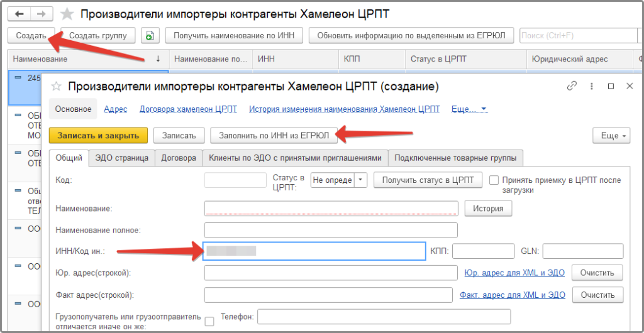The image size is (644, 333).
Task: Click the Наименование input field
Action: tap(331, 209)
